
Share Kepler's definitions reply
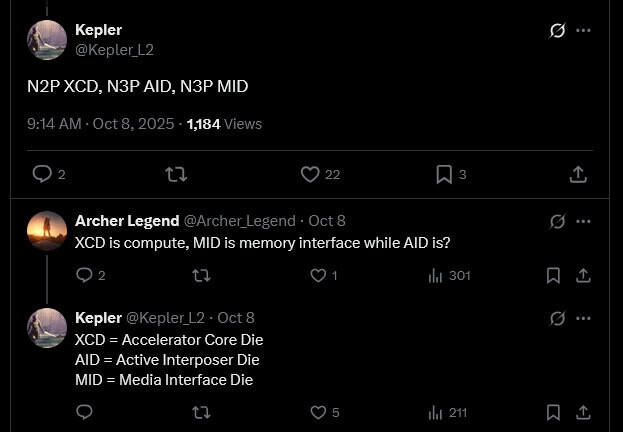click(582, 412)
